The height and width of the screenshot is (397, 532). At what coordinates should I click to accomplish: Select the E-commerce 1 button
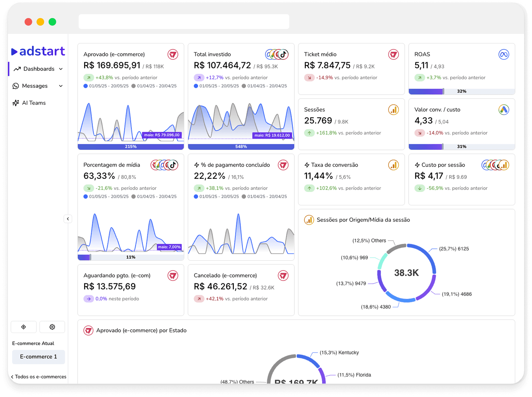click(38, 357)
